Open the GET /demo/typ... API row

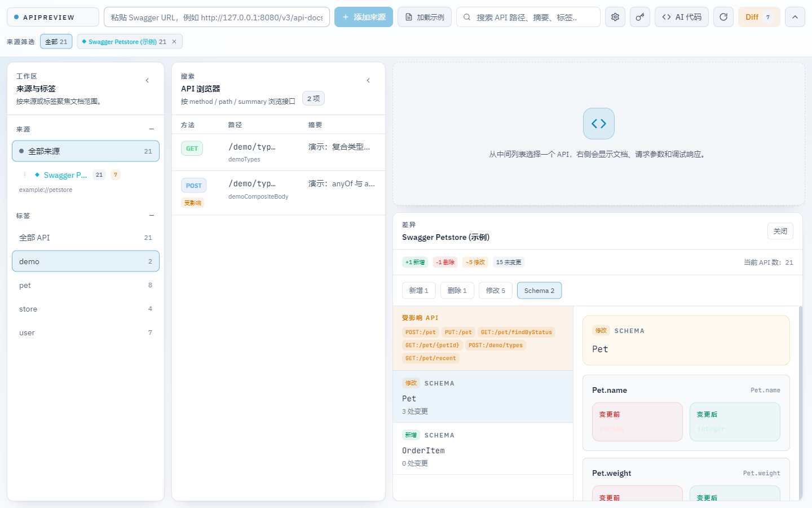[x=279, y=152]
